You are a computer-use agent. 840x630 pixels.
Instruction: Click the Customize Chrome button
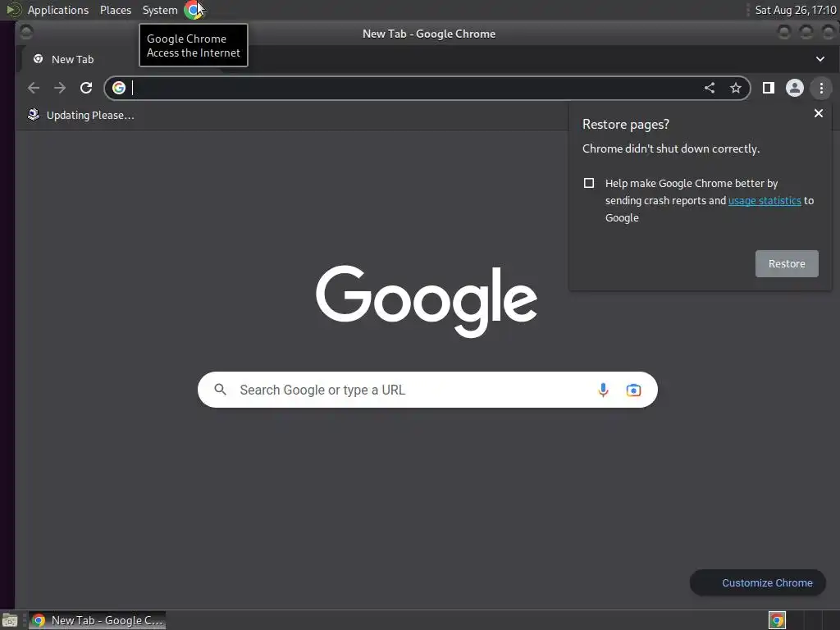757,583
